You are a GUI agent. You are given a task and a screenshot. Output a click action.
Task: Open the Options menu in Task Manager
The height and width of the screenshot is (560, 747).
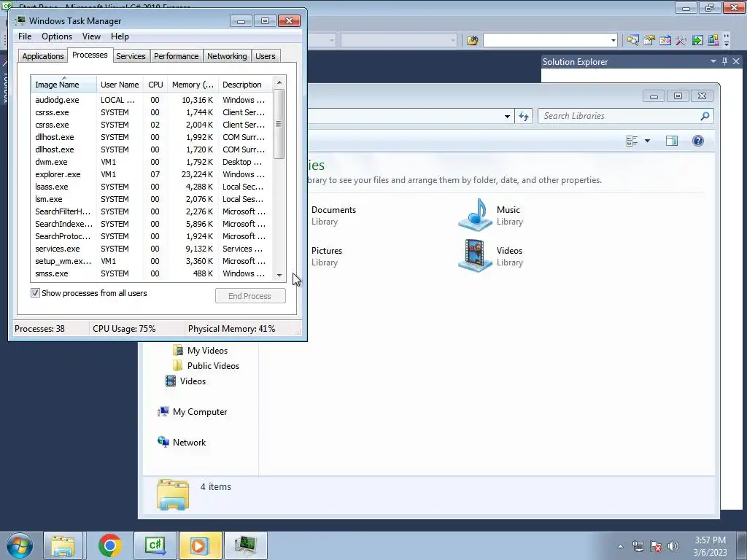(57, 36)
